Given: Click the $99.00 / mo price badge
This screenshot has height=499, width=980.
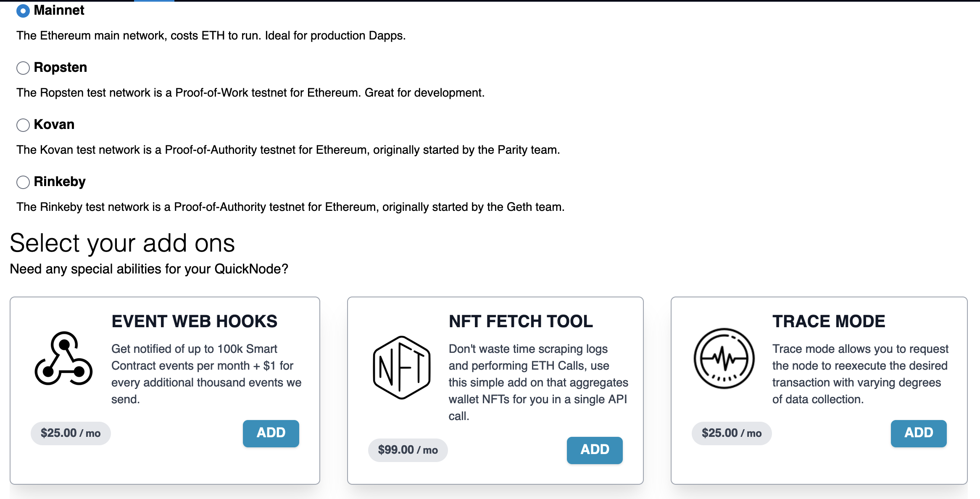Looking at the screenshot, I should (408, 450).
